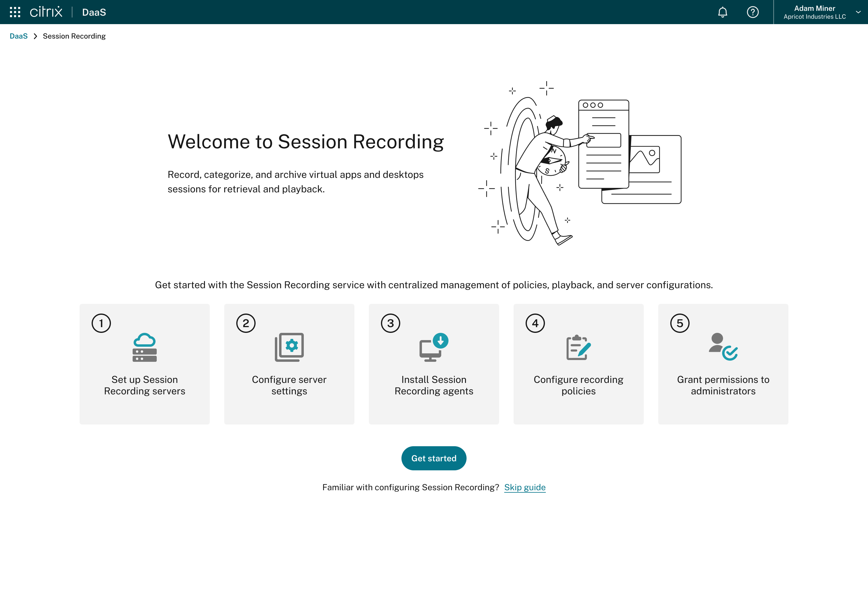Click the Citrix logo

pos(46,12)
